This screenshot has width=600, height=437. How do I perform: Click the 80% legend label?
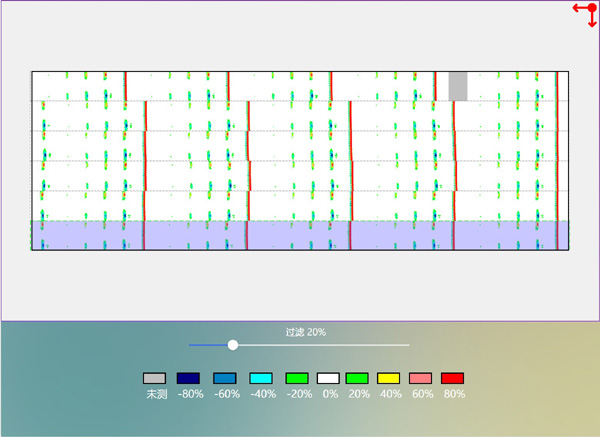tap(455, 394)
